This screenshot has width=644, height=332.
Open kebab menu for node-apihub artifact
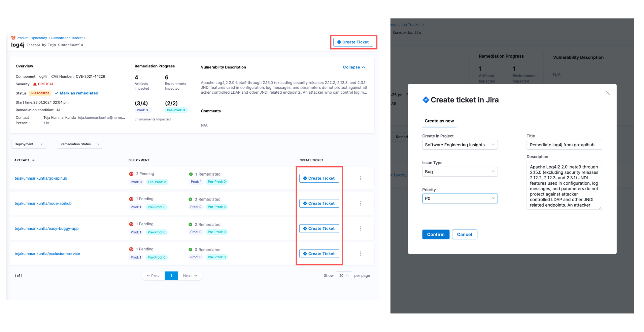pyautogui.click(x=361, y=204)
